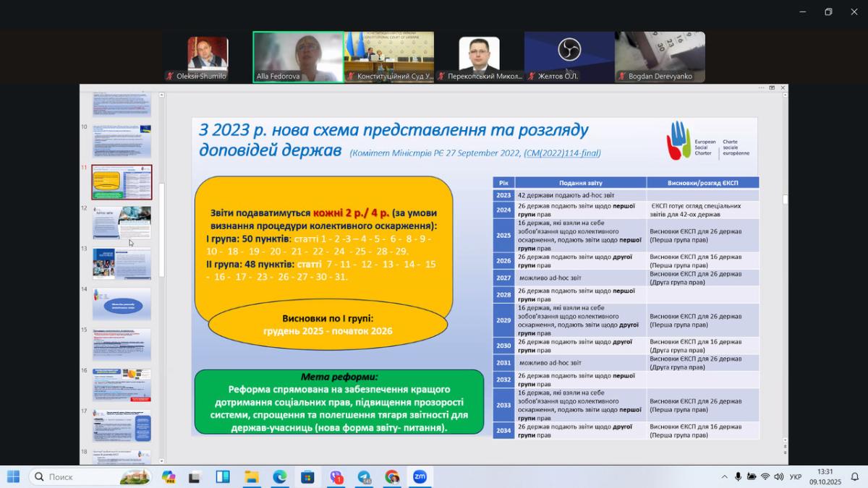868x488 pixels.
Task: Open Google Chrome from the taskbar
Action: pyautogui.click(x=392, y=476)
